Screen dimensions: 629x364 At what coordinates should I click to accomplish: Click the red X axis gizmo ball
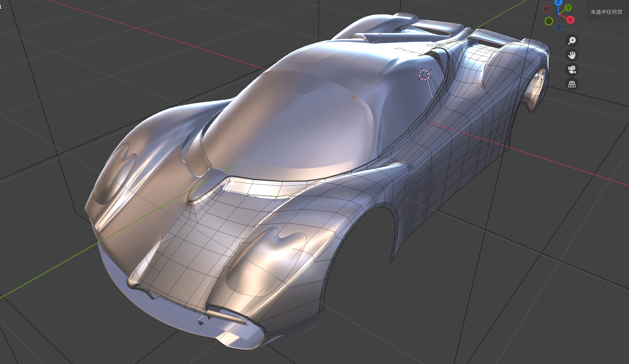point(570,20)
